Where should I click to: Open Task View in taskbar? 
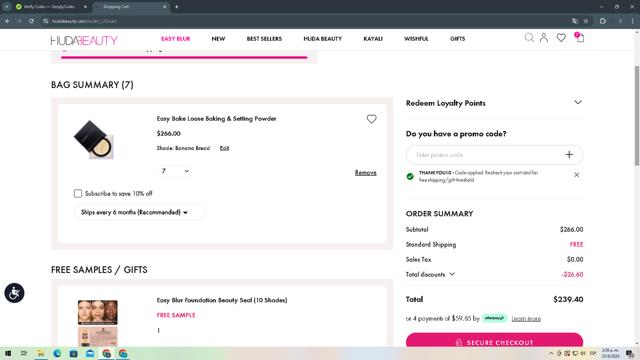tap(24, 353)
